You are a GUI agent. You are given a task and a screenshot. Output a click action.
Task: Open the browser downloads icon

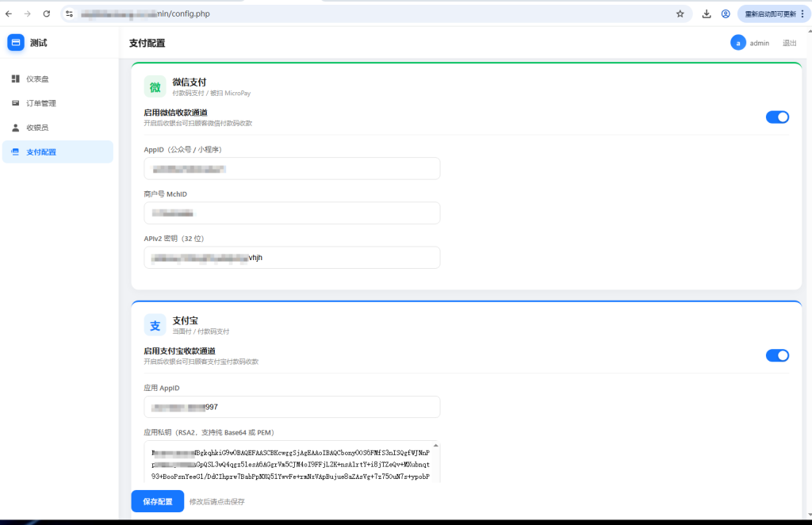[707, 14]
